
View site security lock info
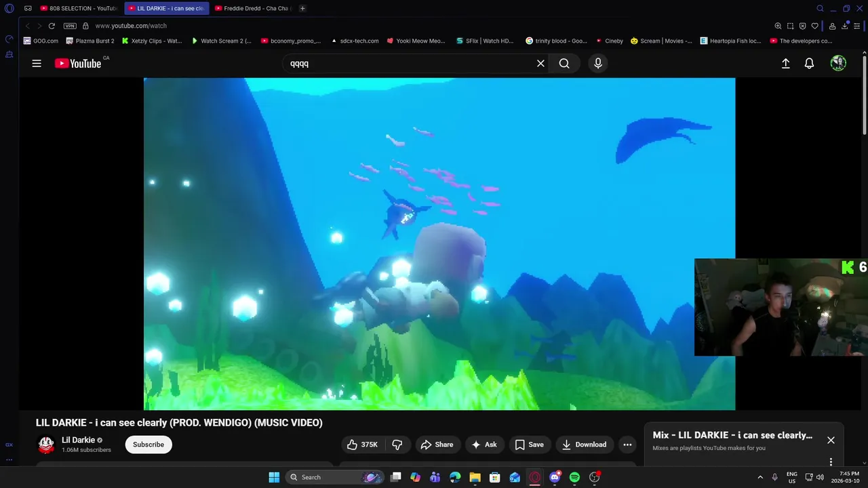tap(85, 26)
